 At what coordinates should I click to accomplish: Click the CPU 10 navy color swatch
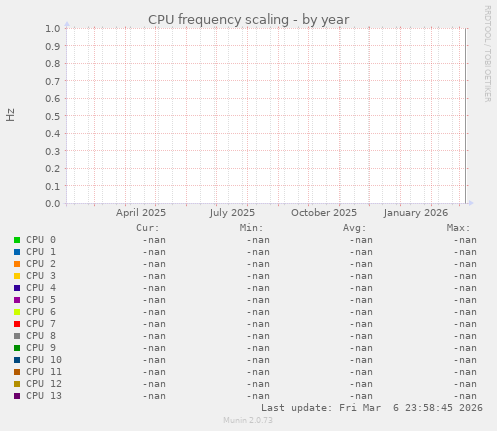click(17, 360)
